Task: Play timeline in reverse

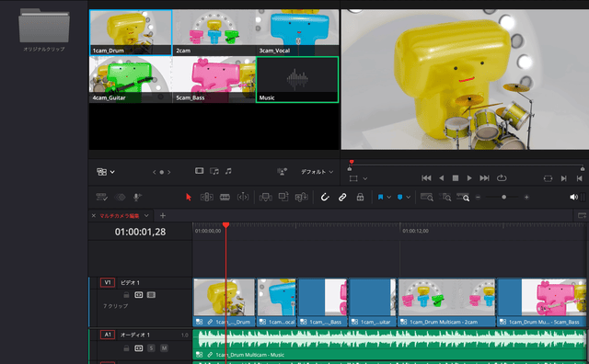Action: 442,178
